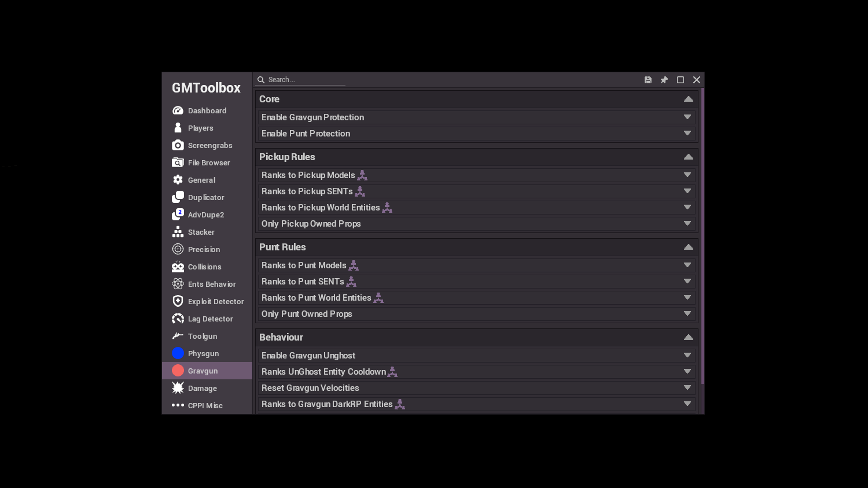Click the save icon in title bar
868x488 pixels.
(648, 80)
